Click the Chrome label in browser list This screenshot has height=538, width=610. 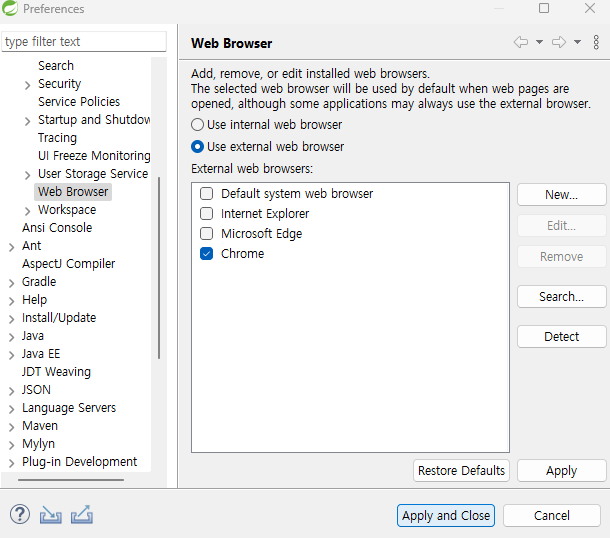click(242, 254)
